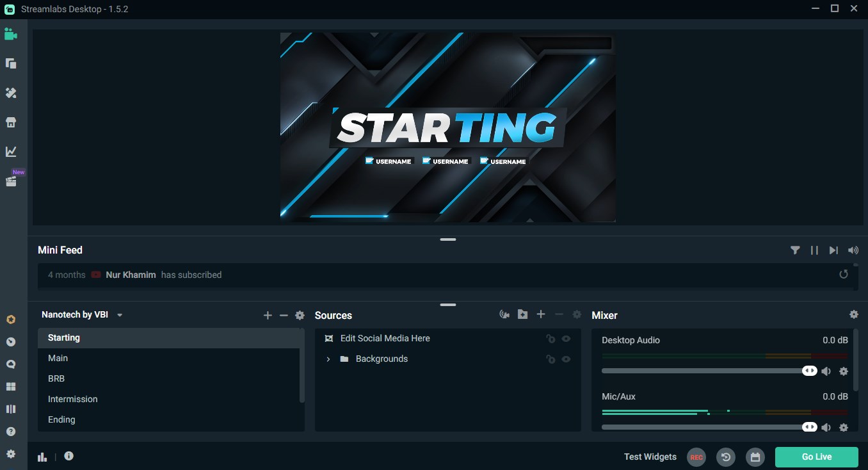868x470 pixels.
Task: Open performance stats bar chart icon
Action: click(x=43, y=457)
